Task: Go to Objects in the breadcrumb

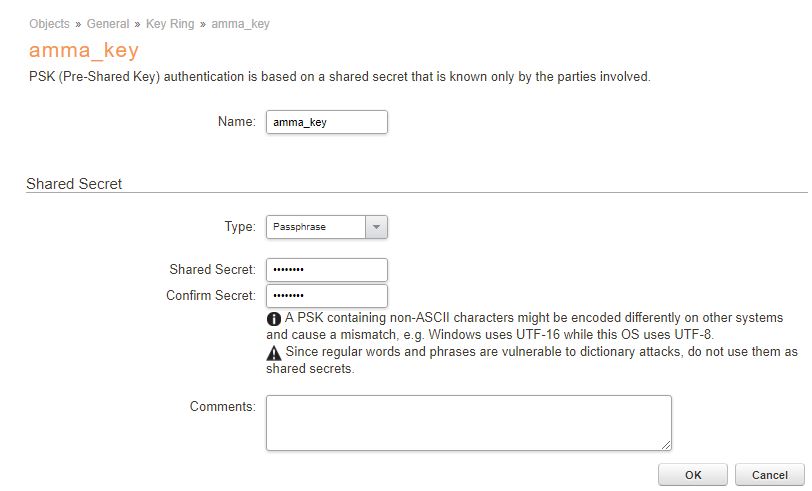Action: (x=50, y=24)
